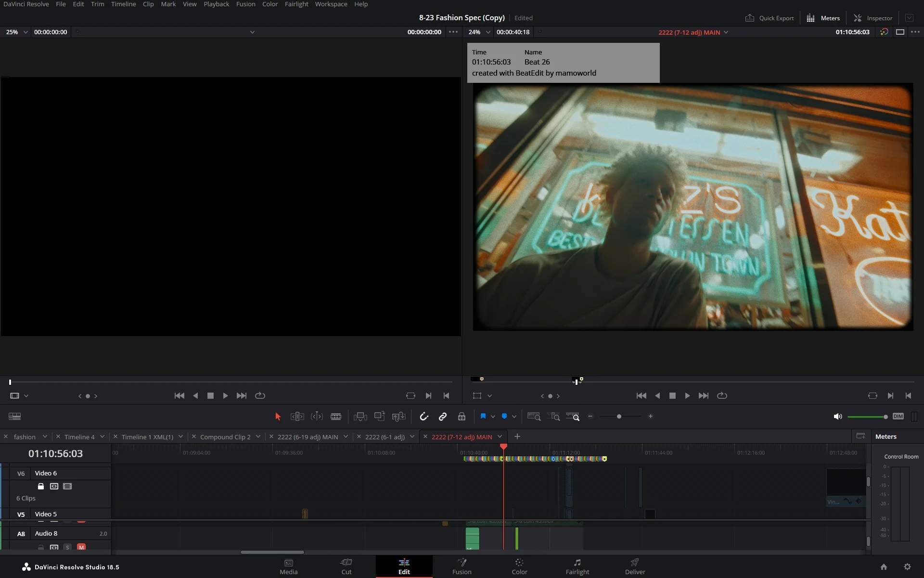Click the Position Lock icon in toolbar
Image resolution: width=924 pixels, height=578 pixels.
pos(462,416)
